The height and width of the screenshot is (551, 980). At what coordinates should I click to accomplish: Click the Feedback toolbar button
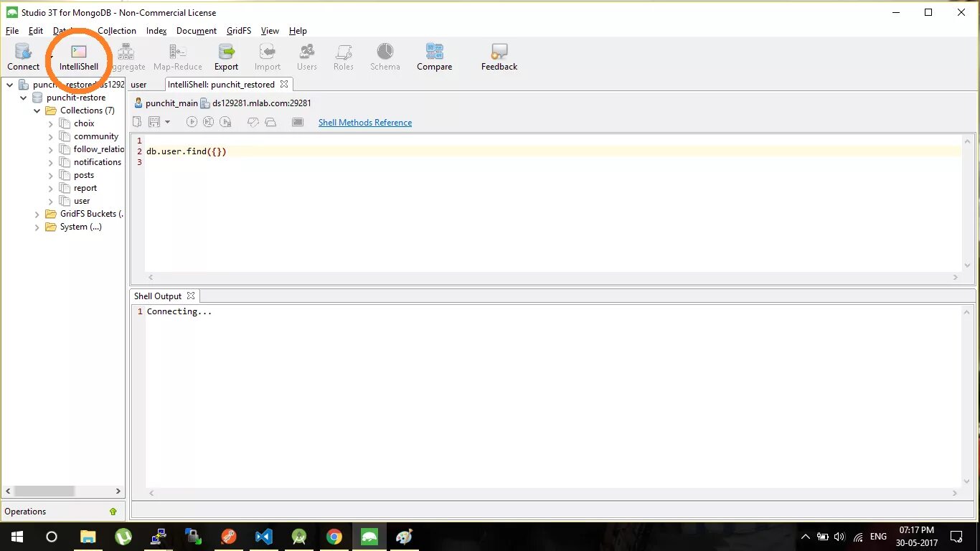[x=499, y=57]
